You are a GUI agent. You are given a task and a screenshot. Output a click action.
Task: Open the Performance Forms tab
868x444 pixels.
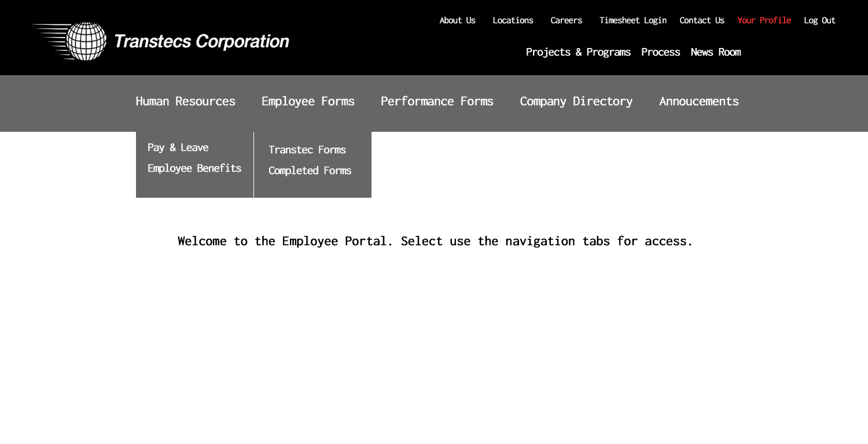[437, 101]
